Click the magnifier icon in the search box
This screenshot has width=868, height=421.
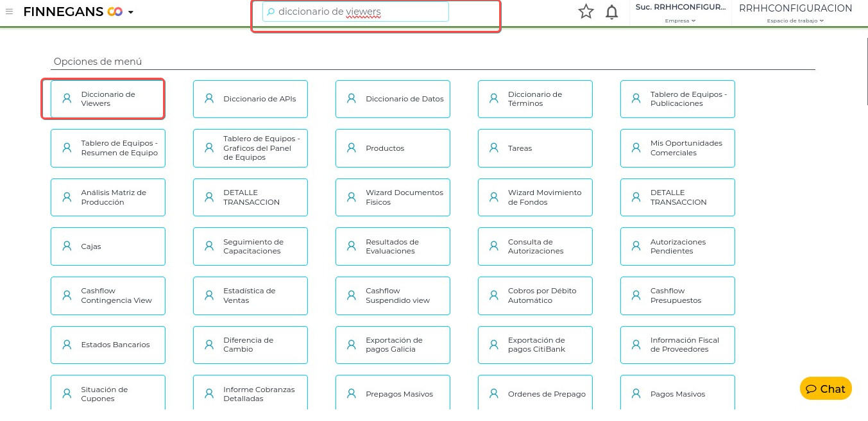pos(271,12)
